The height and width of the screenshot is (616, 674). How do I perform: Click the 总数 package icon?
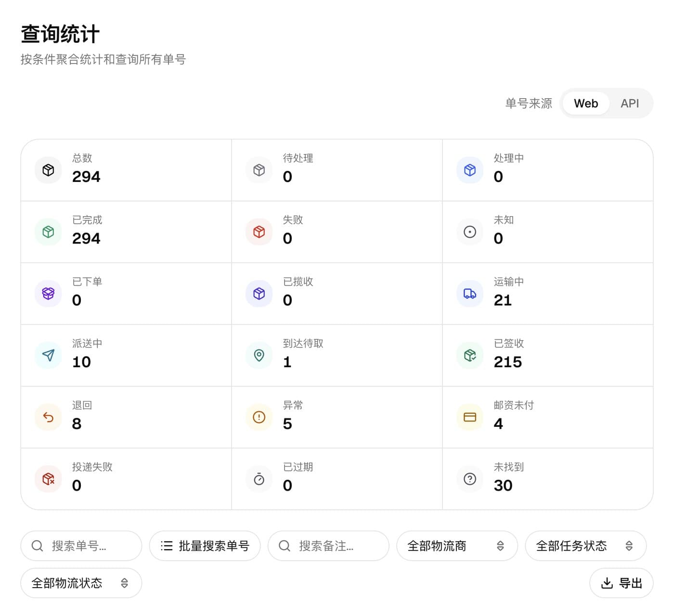coord(48,170)
